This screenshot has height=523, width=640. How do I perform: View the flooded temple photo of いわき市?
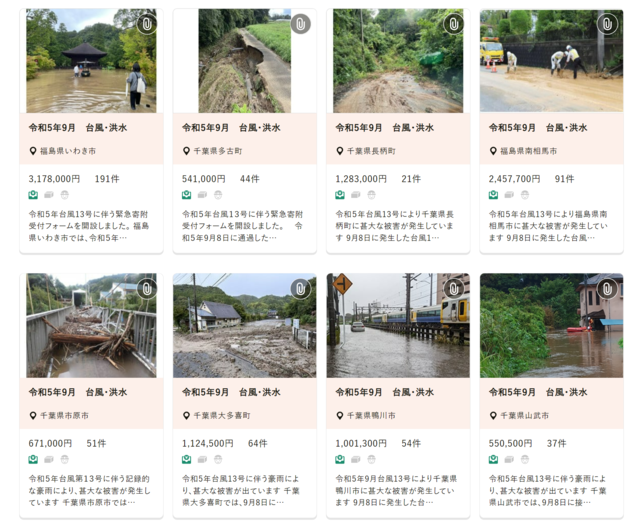pyautogui.click(x=91, y=61)
